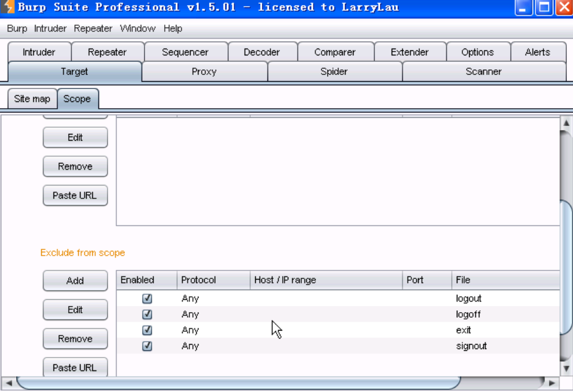Click the horizontal scrollbar left arrow
Image resolution: width=573 pixels, height=392 pixels.
point(9,383)
